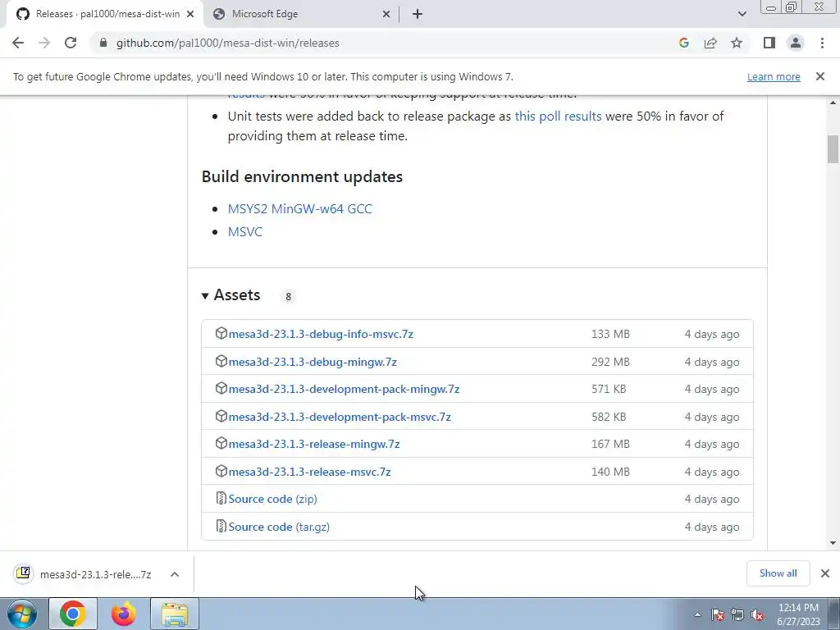Viewport: 840px width, 630px height.
Task: Click the Google search icon in address bar
Action: 683,43
